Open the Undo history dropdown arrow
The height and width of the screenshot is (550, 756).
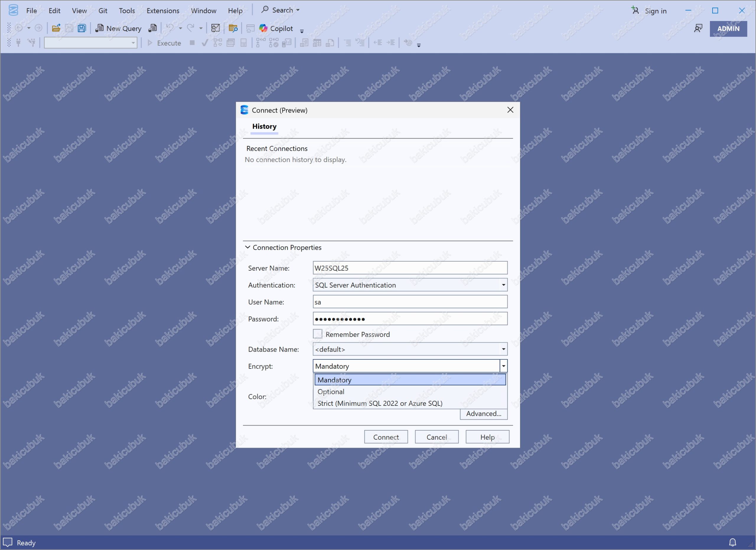point(180,28)
